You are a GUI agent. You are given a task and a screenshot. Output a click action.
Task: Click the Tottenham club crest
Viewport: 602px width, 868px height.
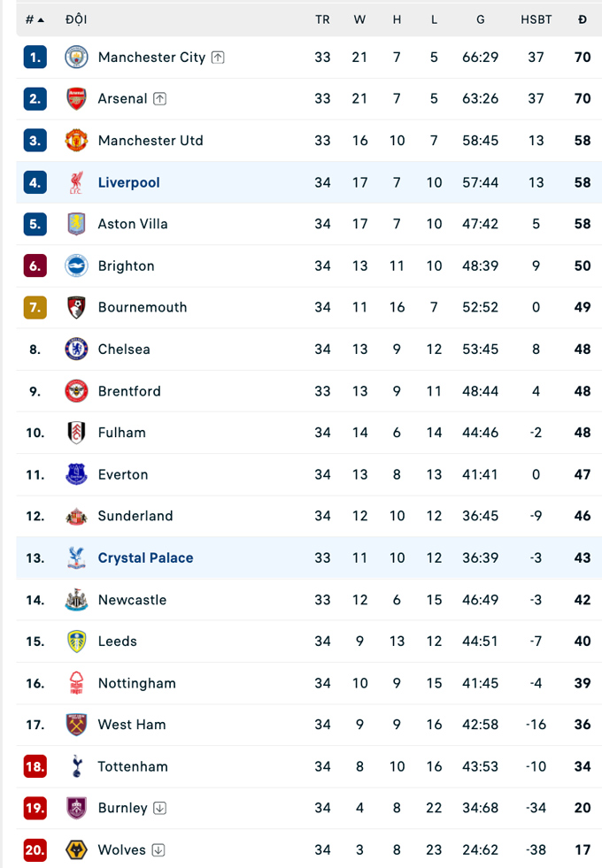point(77,767)
